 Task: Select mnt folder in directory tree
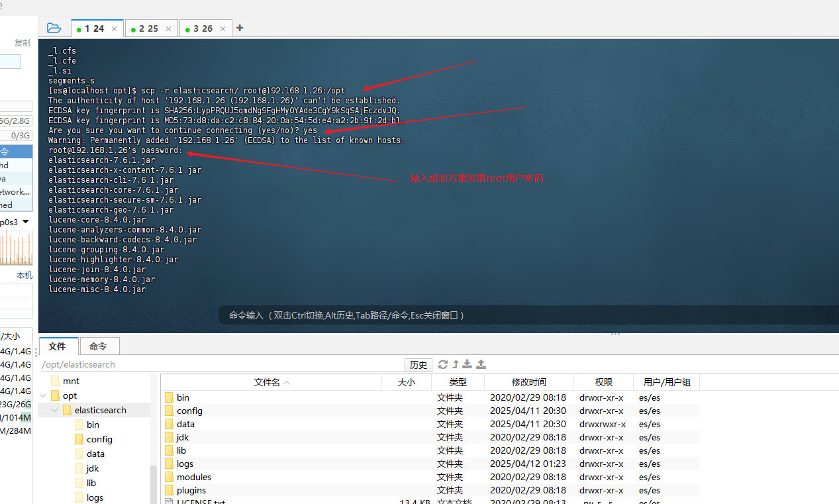coord(71,381)
